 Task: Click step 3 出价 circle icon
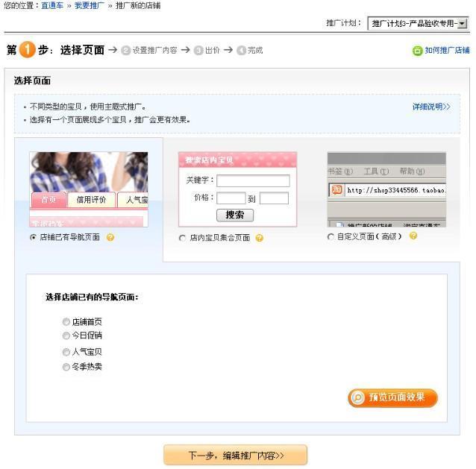198,51
